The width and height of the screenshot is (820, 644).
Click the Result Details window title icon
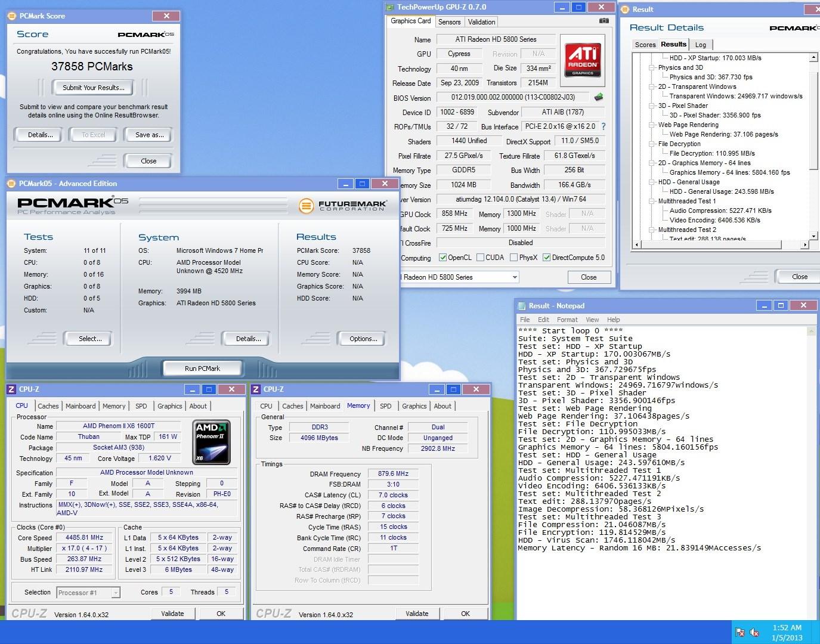click(625, 9)
